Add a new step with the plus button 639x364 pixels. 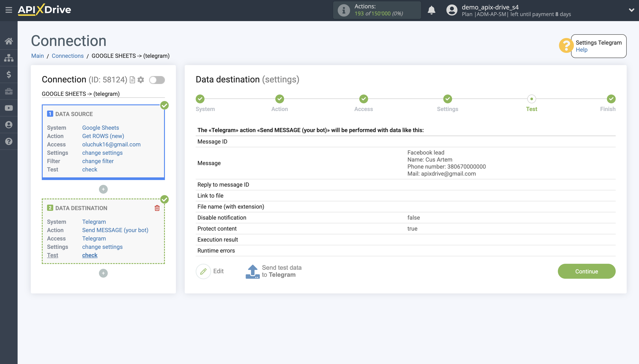[103, 189]
